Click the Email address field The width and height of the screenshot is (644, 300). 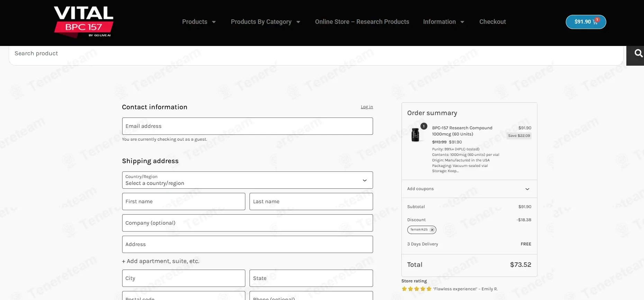pos(247,126)
